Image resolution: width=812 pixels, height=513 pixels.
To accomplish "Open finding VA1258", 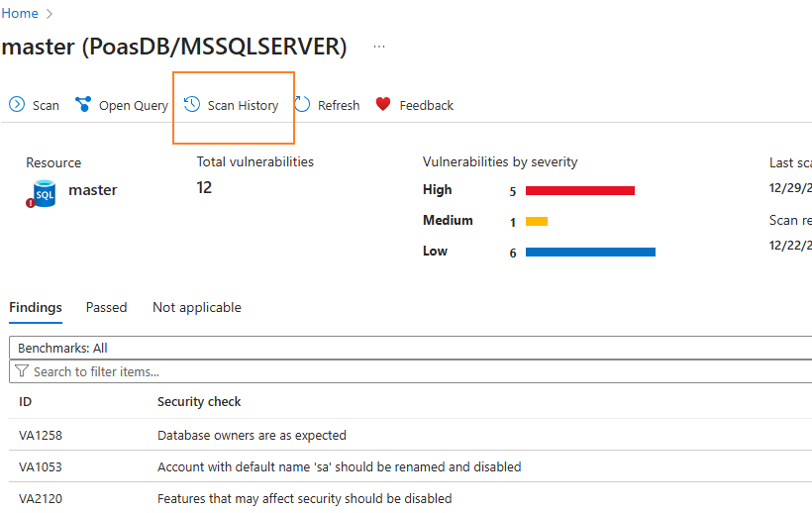I will [x=41, y=436].
